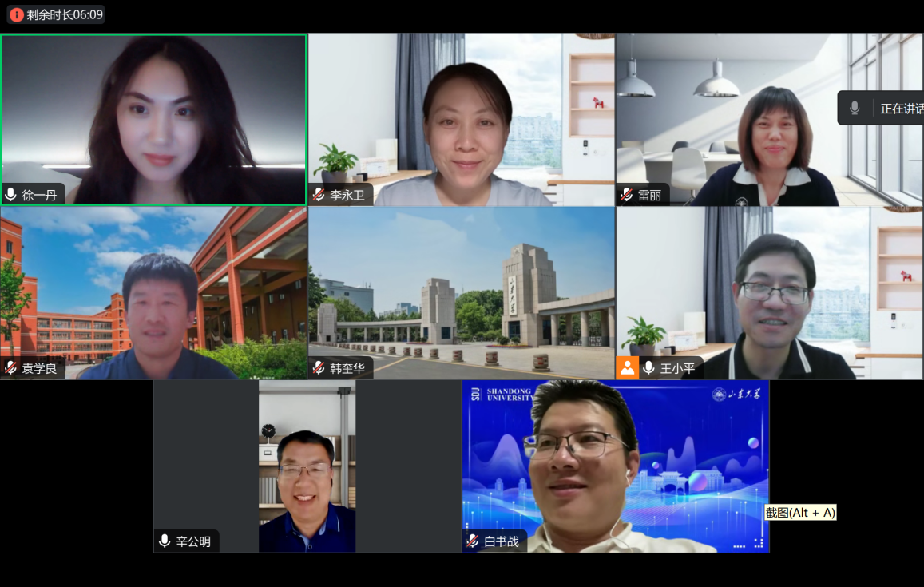Click the name label 韩奎华

click(347, 369)
